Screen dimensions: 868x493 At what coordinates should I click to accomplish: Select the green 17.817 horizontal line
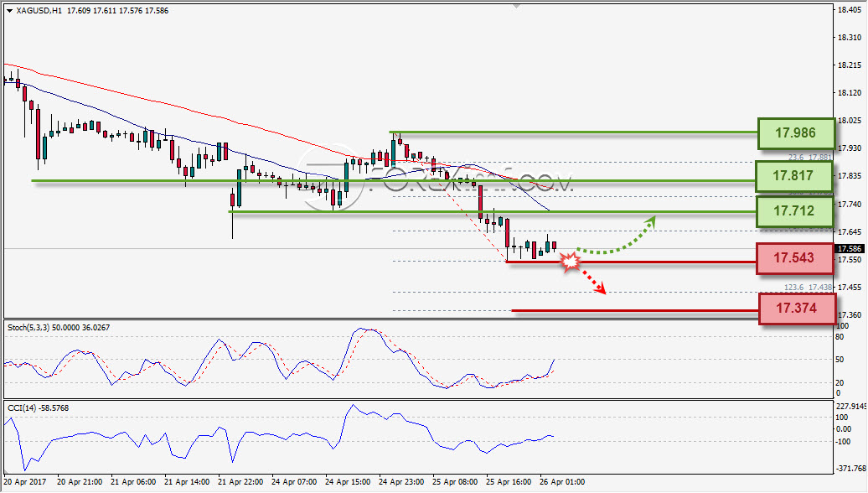click(x=393, y=180)
